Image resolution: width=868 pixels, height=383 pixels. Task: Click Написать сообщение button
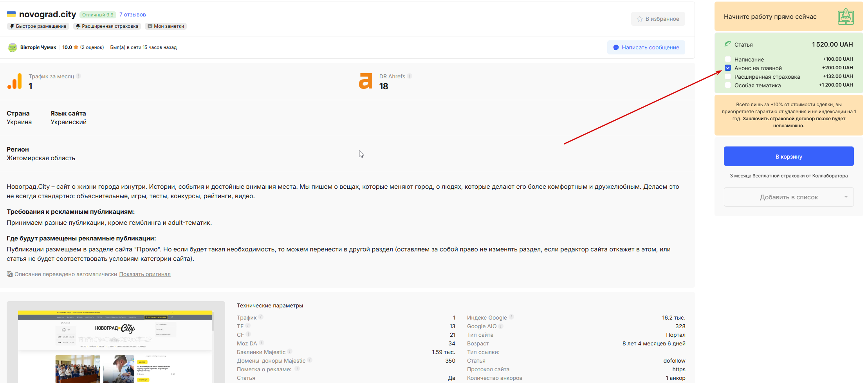tap(646, 47)
